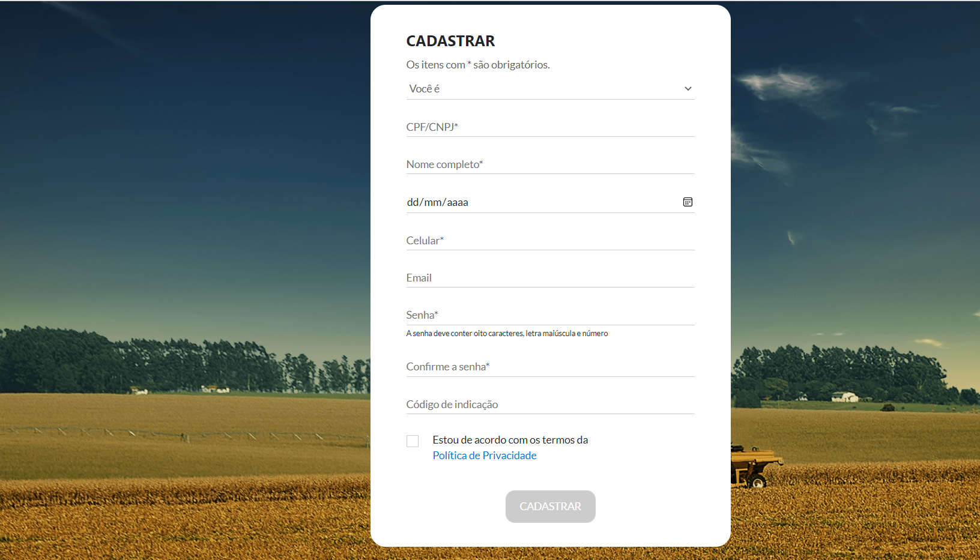Image resolution: width=980 pixels, height=560 pixels.
Task: Click the 'Estou de acordo' checkbox label text
Action: tap(510, 440)
